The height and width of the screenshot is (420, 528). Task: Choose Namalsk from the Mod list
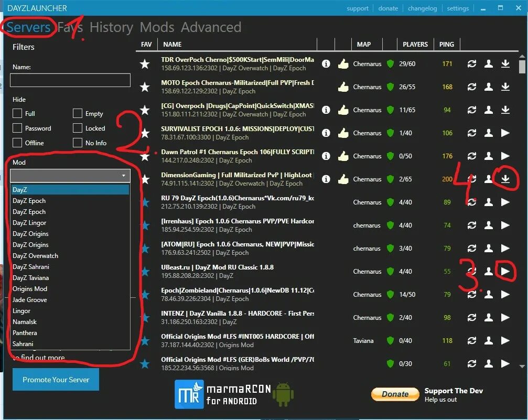click(x=70, y=321)
